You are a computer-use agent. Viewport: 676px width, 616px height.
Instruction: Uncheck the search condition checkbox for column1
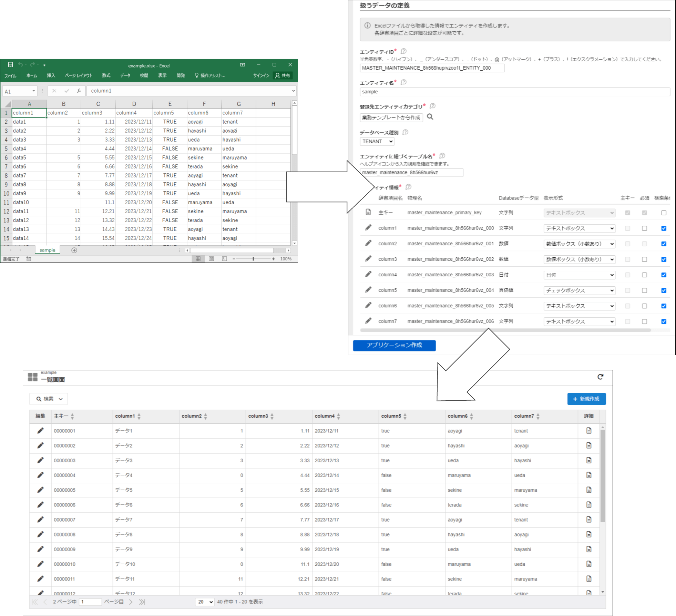tap(664, 228)
